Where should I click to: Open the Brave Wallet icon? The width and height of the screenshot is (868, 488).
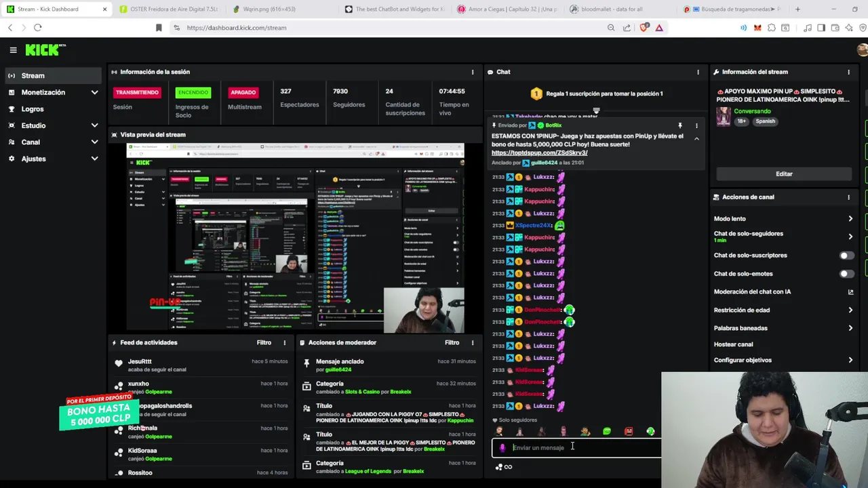pyautogui.click(x=835, y=28)
